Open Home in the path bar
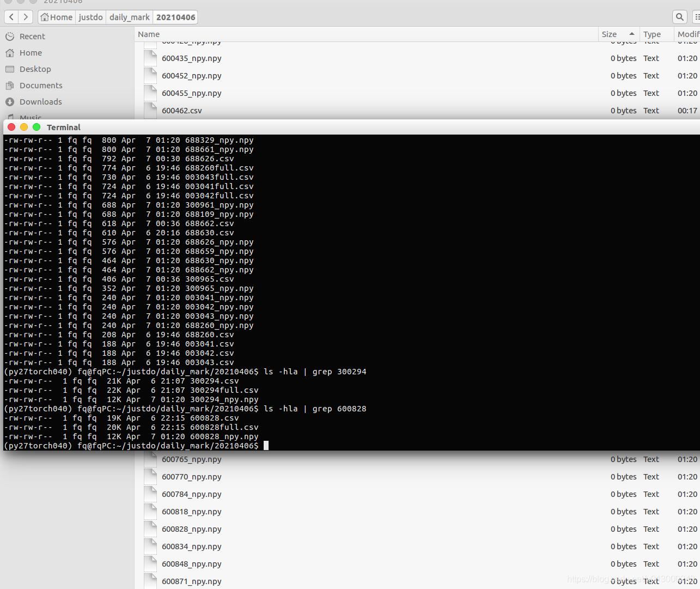The image size is (700, 589). [57, 17]
